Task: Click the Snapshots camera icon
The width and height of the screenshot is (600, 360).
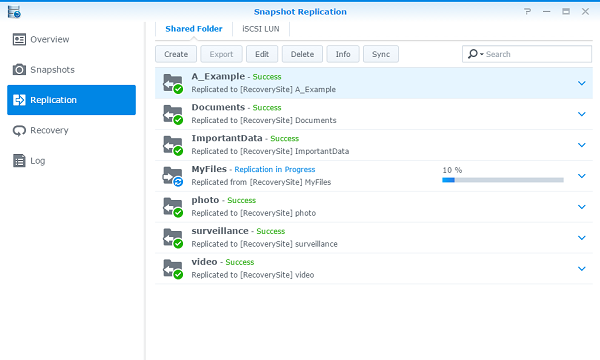Action: [x=19, y=70]
